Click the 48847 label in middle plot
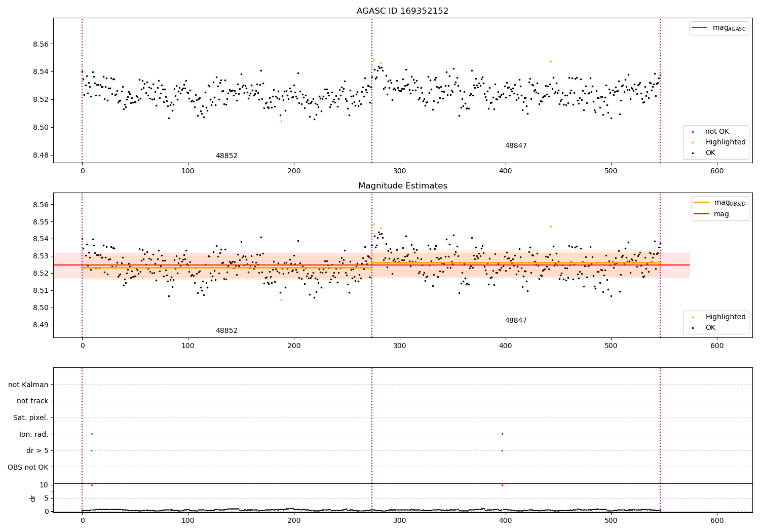 pos(516,321)
